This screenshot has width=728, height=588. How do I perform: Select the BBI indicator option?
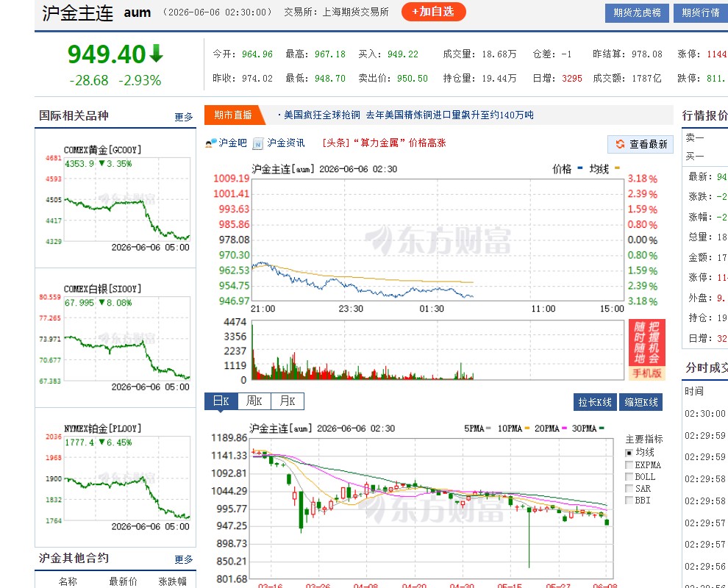pos(629,501)
